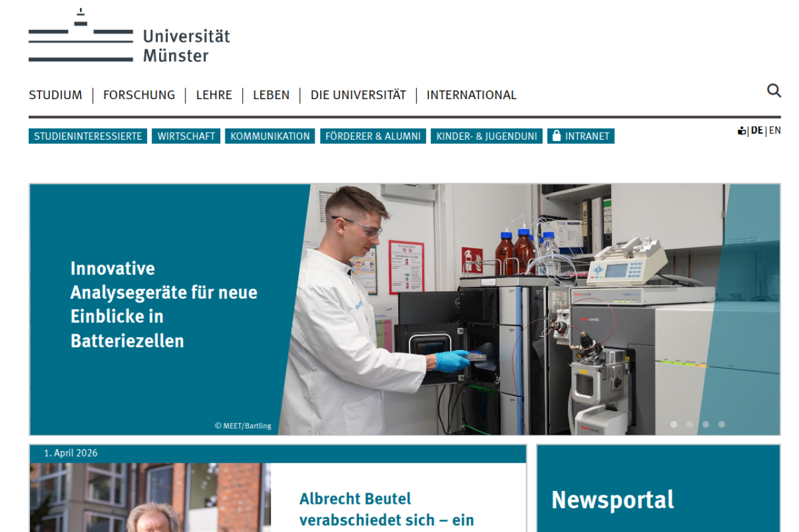Open the LEHRE menu item
The width and height of the screenshot is (799, 532).
[214, 95]
